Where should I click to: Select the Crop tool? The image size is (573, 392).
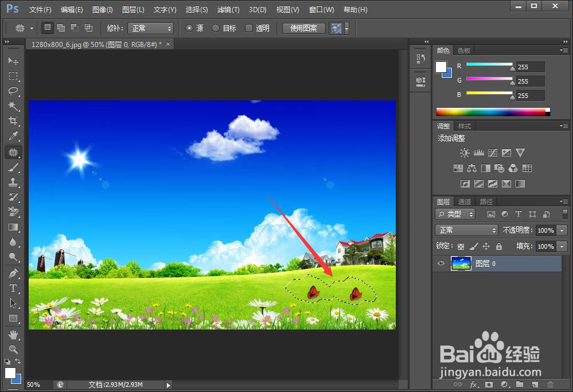coord(13,121)
